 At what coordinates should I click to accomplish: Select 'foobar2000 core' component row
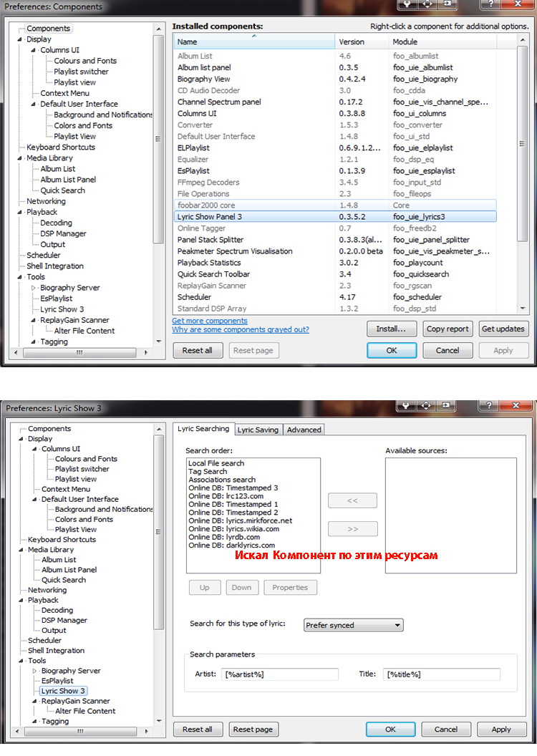[x=335, y=205]
